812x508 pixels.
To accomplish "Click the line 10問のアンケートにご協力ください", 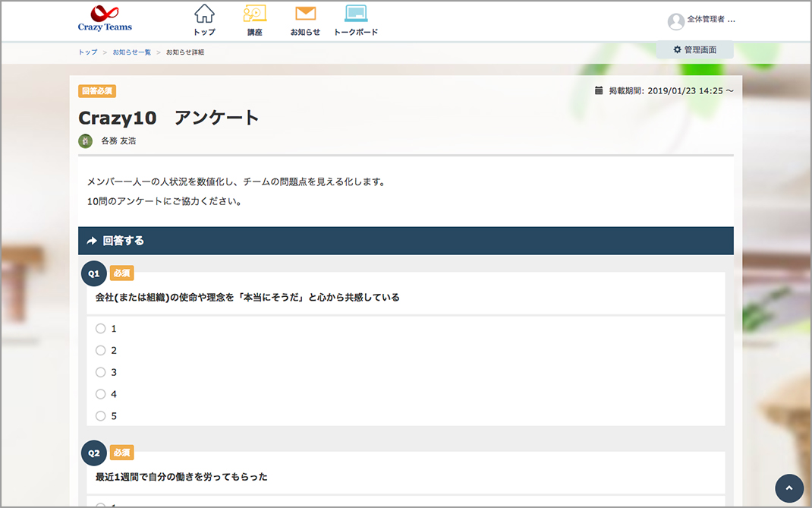I will pyautogui.click(x=165, y=202).
